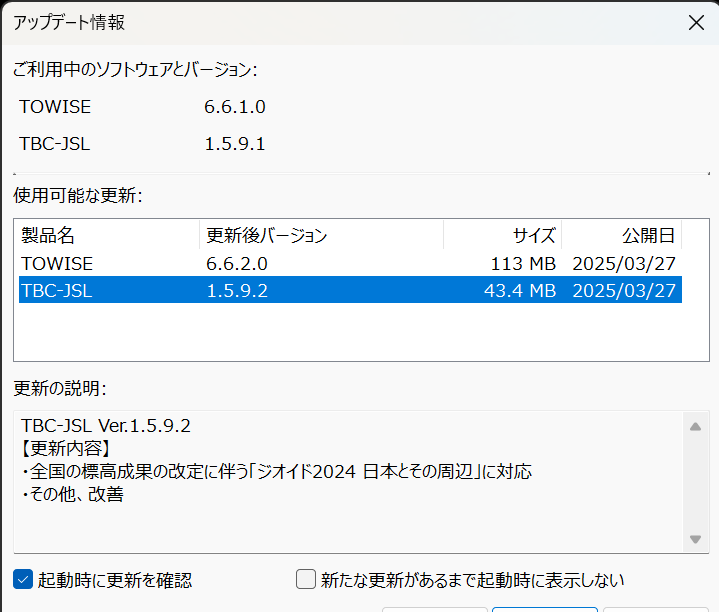This screenshot has width=719, height=612.
Task: Toggle 起動時に更新を確認 checkbox
Action: click(23, 579)
